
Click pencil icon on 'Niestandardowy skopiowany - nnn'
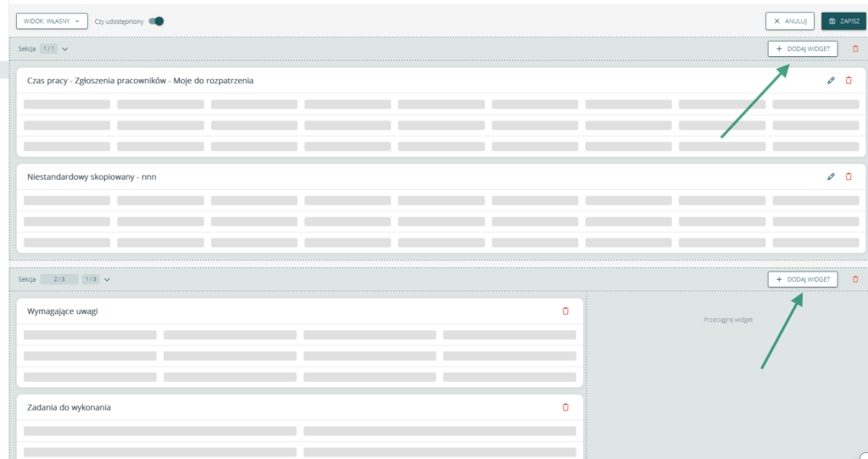coord(831,176)
